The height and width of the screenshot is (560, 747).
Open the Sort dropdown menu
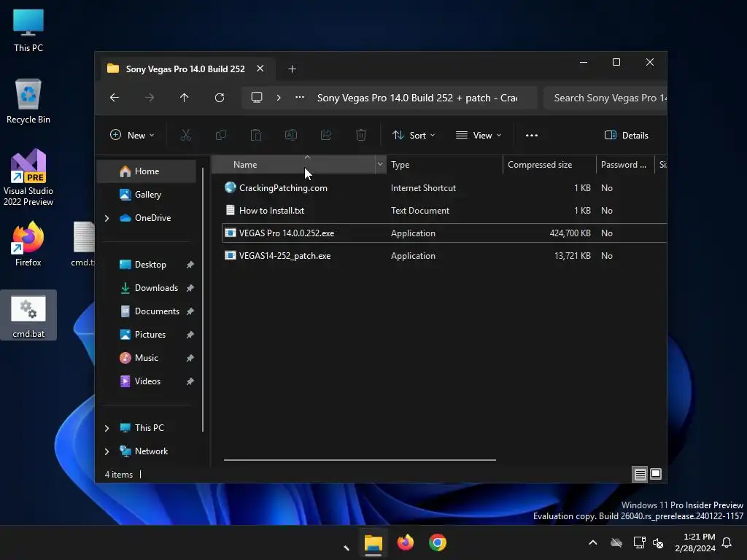[x=414, y=135]
